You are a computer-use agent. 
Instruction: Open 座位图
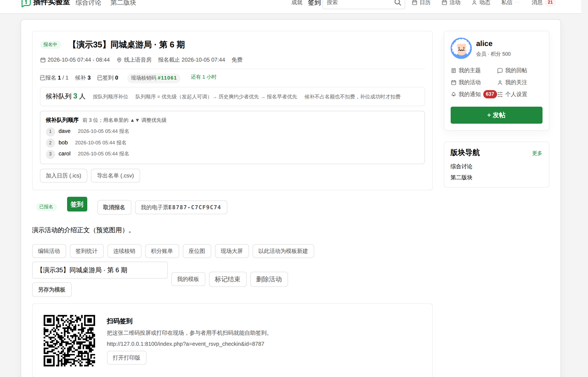[x=197, y=251]
